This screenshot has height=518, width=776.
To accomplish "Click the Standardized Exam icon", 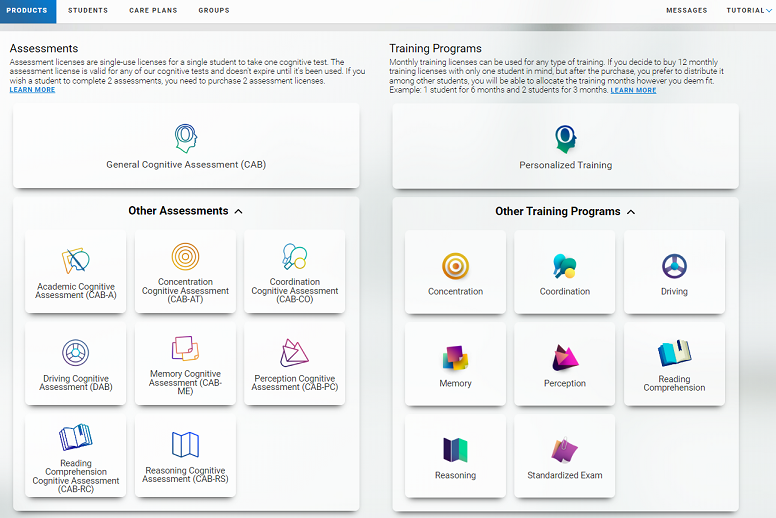I will (x=565, y=450).
